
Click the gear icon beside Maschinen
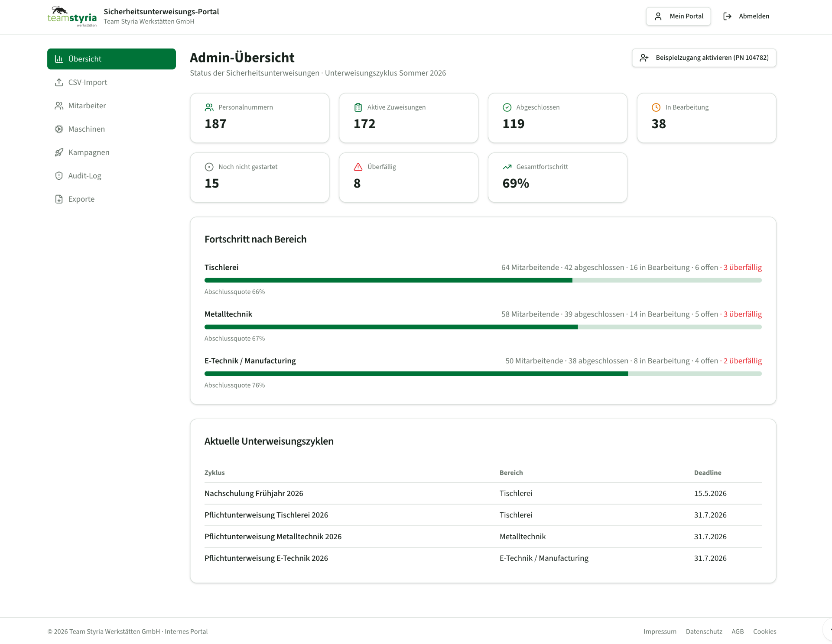click(x=59, y=129)
